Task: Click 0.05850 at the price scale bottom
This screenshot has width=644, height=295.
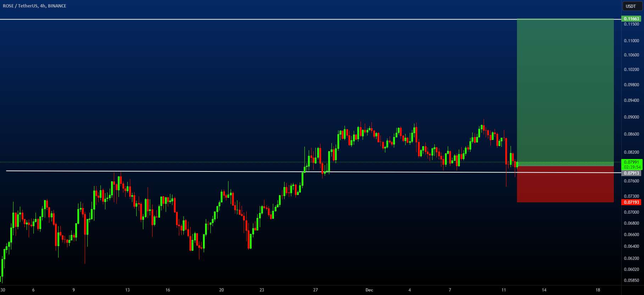Action: pyautogui.click(x=631, y=280)
